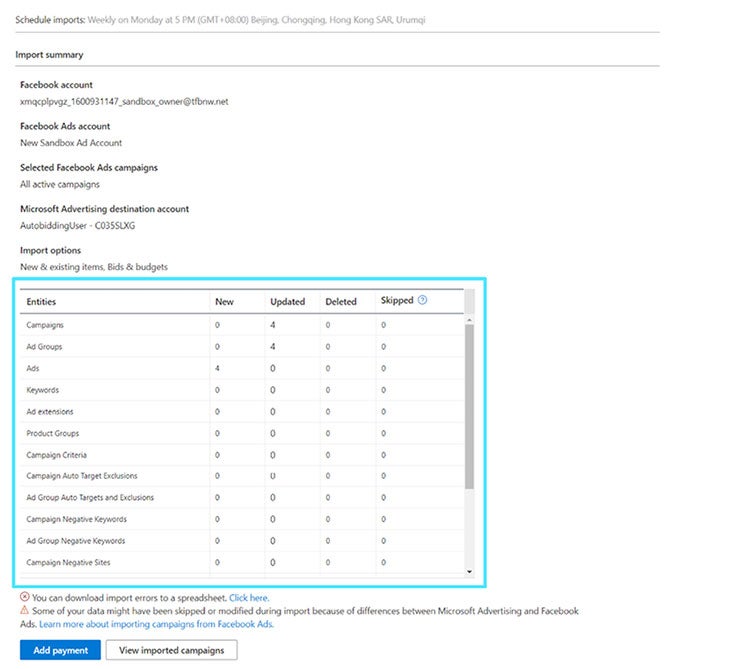Click "New & existing items, Bids & budgets" text
The height and width of the screenshot is (669, 750).
(94, 267)
